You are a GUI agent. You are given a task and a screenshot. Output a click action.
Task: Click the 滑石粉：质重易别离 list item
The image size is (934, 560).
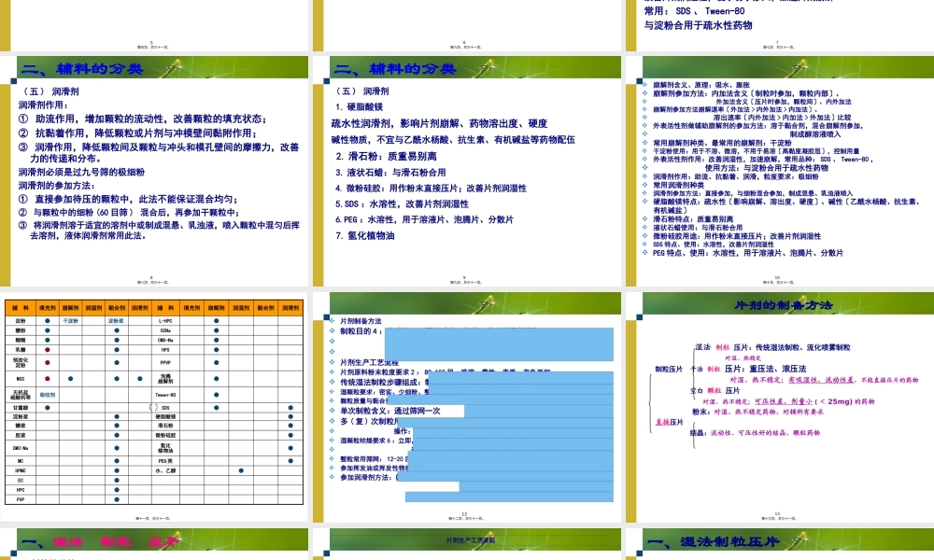tap(387, 156)
